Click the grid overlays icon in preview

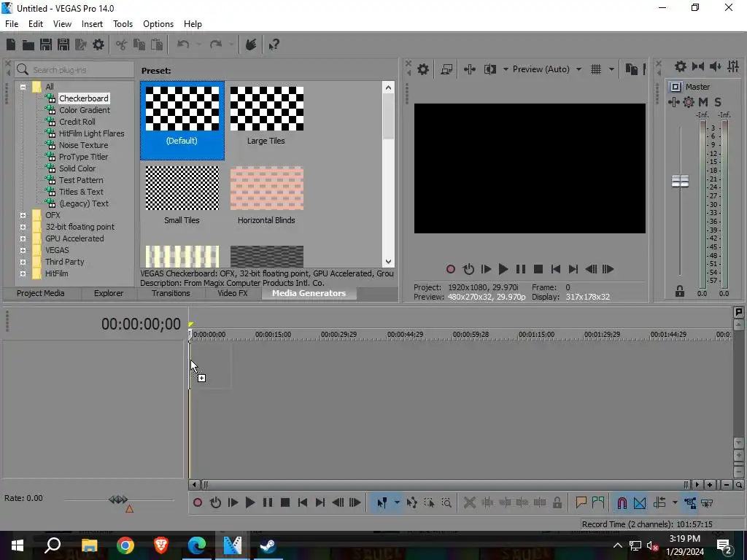(x=596, y=69)
